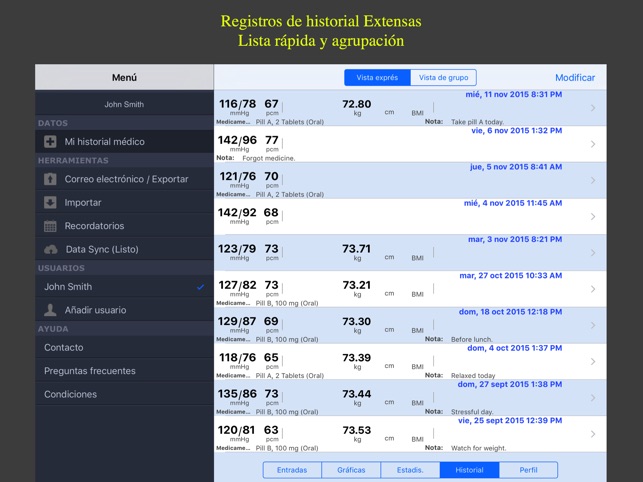Tap the note 'Watch for weight.'
The image size is (643, 482).
click(478, 448)
